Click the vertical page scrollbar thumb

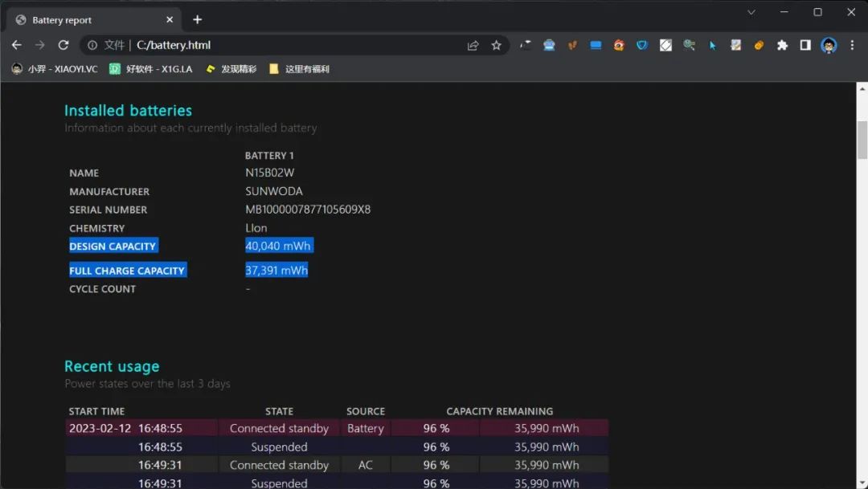pos(862,141)
